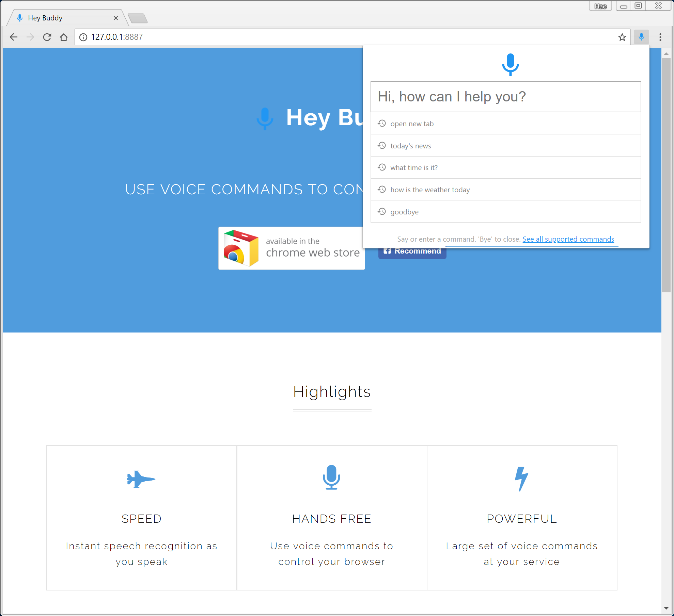674x616 pixels.
Task: Reload the current page
Action: coord(47,37)
